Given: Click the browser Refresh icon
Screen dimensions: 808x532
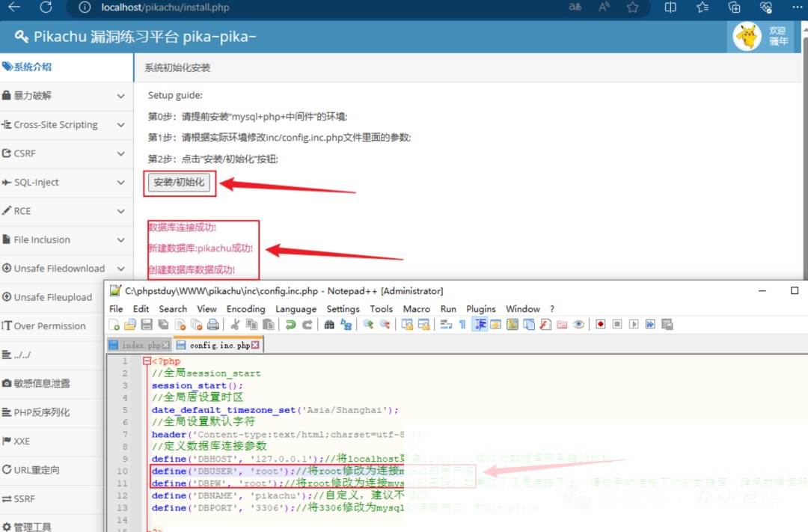Looking at the screenshot, I should tap(46, 7).
